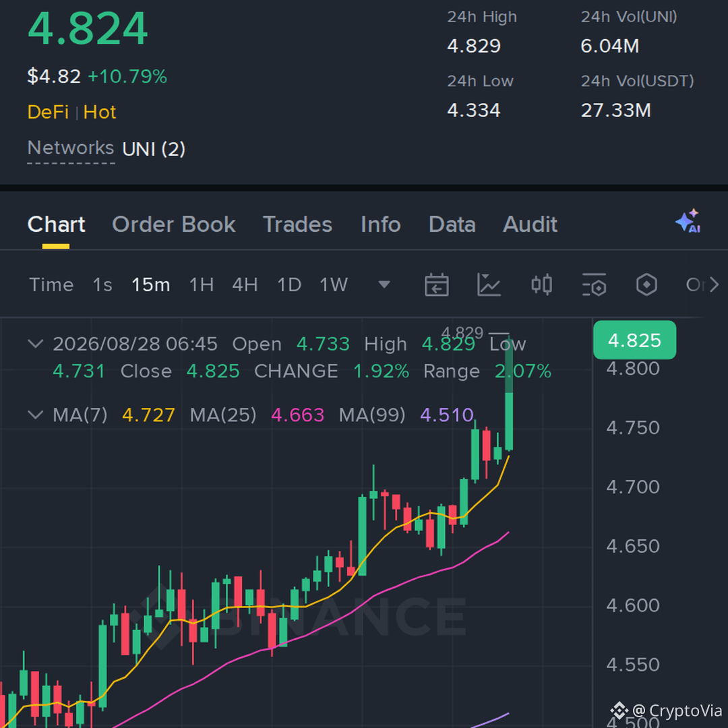Screen dimensions: 728x728
Task: Open the chart display settings icon
Action: [594, 284]
